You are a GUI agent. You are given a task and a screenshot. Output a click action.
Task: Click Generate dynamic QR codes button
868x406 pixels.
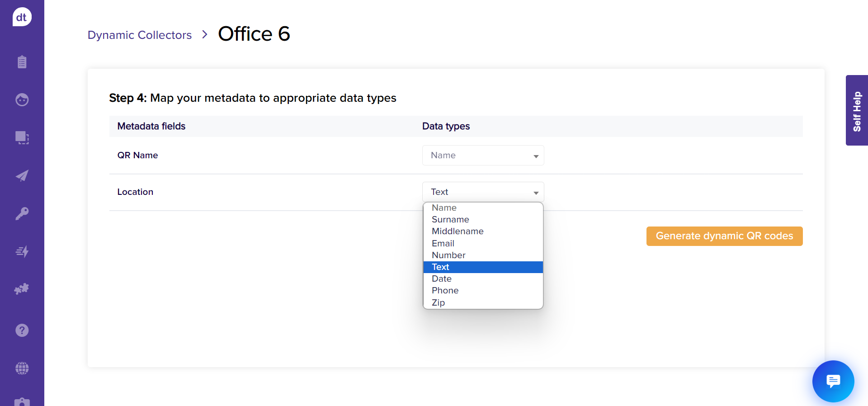tap(724, 236)
